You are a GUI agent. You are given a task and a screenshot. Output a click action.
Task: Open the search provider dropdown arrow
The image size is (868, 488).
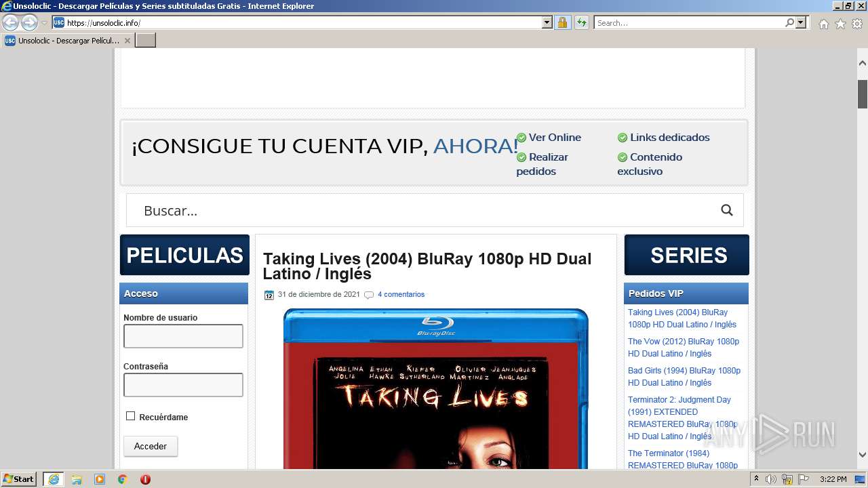click(x=802, y=22)
